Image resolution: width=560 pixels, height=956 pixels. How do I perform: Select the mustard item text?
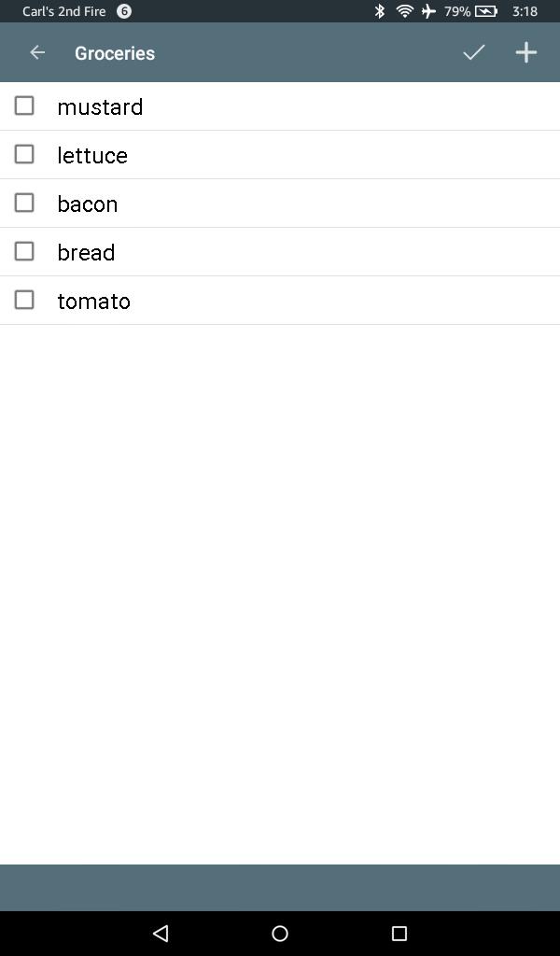tap(100, 106)
